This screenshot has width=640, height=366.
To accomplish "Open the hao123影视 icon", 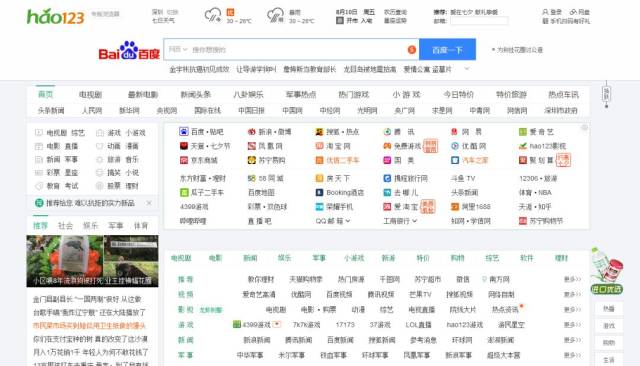I will (522, 146).
